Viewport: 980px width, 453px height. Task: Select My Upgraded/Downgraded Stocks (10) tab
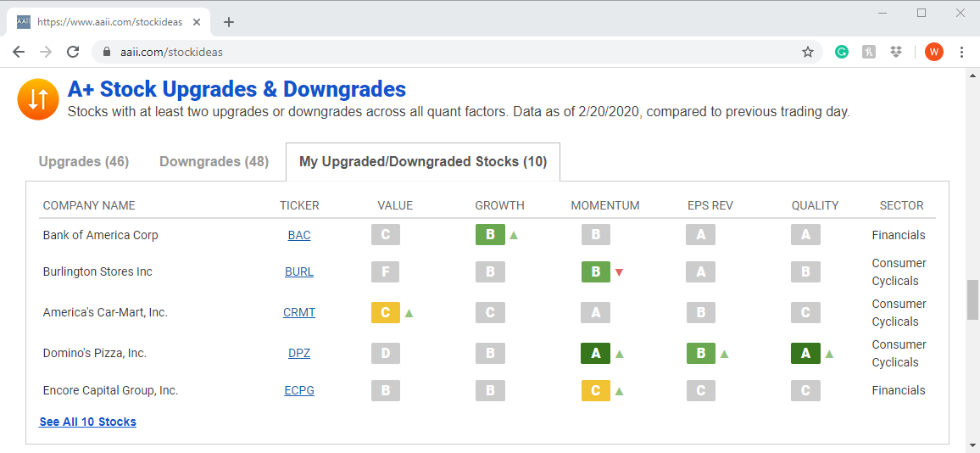coord(423,162)
